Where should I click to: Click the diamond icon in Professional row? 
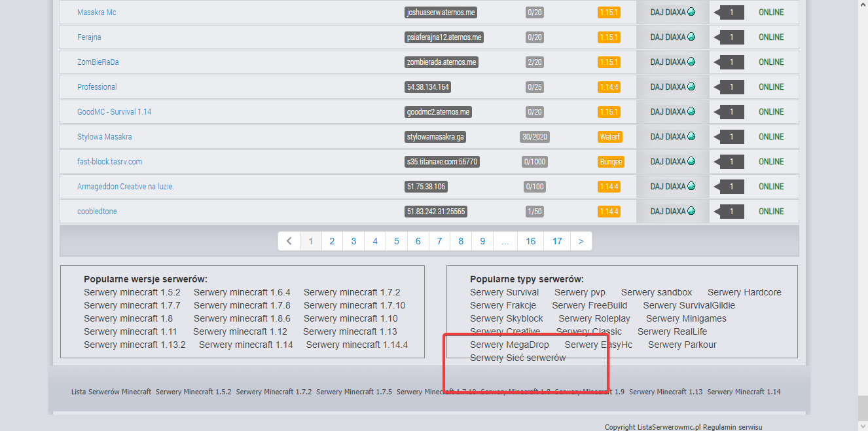tap(691, 86)
